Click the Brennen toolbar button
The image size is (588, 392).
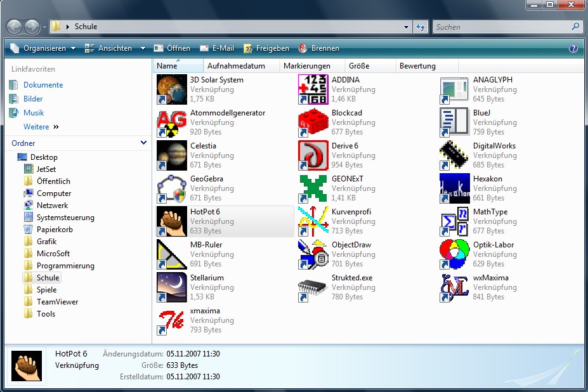319,48
